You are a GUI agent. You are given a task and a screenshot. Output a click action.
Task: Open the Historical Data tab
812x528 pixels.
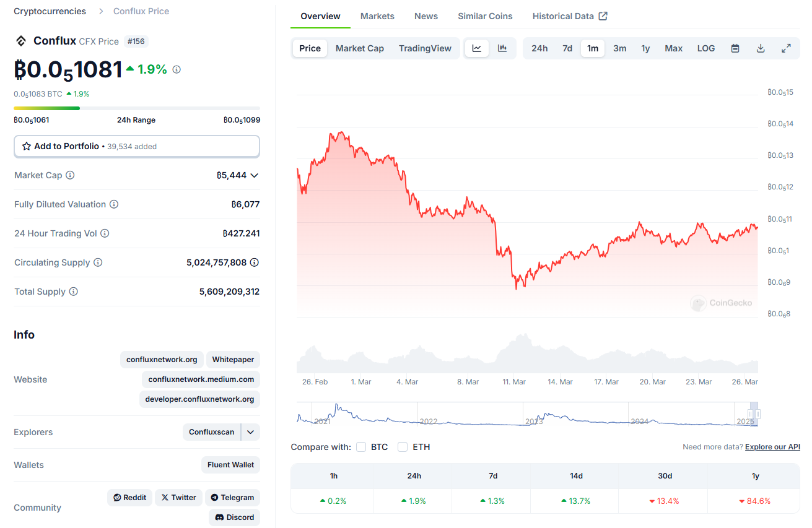click(570, 16)
